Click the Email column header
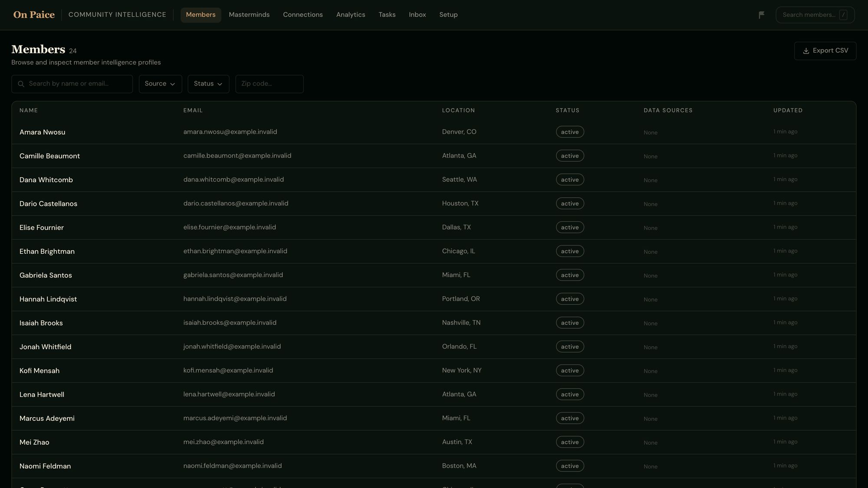The width and height of the screenshot is (868, 488). 193,111
